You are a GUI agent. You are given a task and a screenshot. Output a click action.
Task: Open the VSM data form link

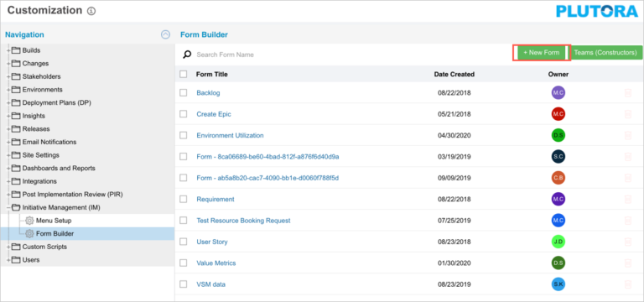(211, 284)
